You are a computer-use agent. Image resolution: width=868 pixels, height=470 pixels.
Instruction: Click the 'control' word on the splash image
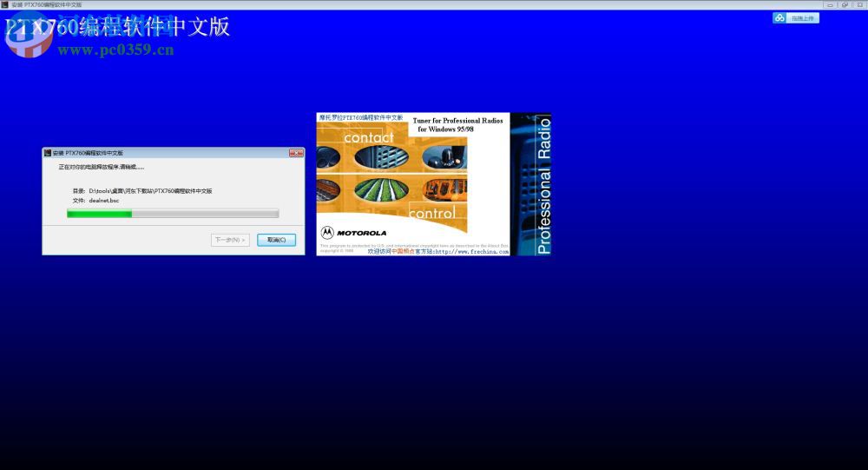431,213
